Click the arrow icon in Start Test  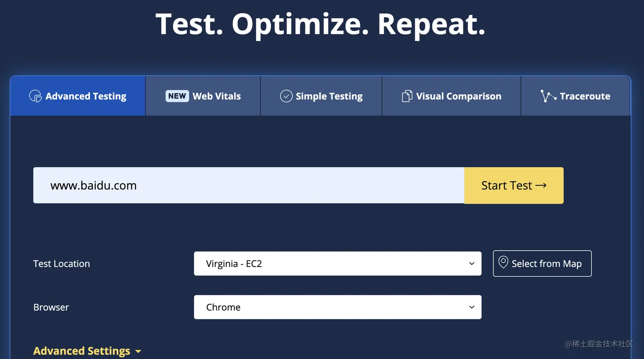click(x=541, y=185)
